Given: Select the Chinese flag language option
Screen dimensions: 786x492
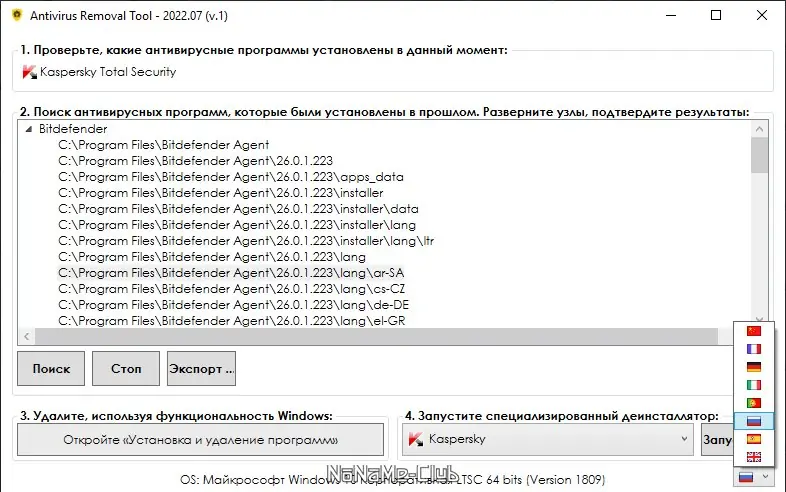Looking at the screenshot, I should pos(754,331).
